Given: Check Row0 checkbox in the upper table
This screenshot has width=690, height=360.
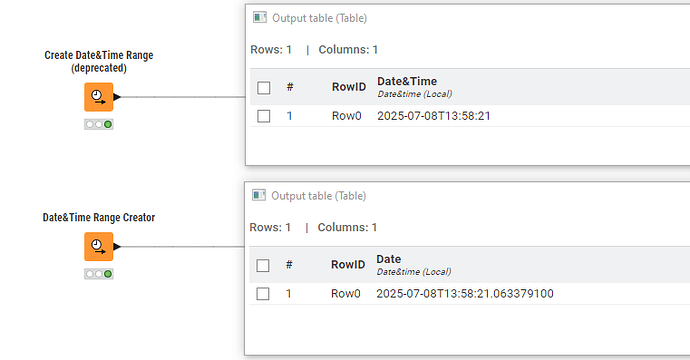Looking at the screenshot, I should click(264, 116).
